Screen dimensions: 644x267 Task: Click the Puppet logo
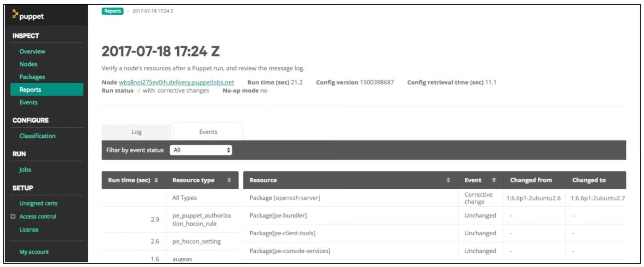pyautogui.click(x=28, y=16)
